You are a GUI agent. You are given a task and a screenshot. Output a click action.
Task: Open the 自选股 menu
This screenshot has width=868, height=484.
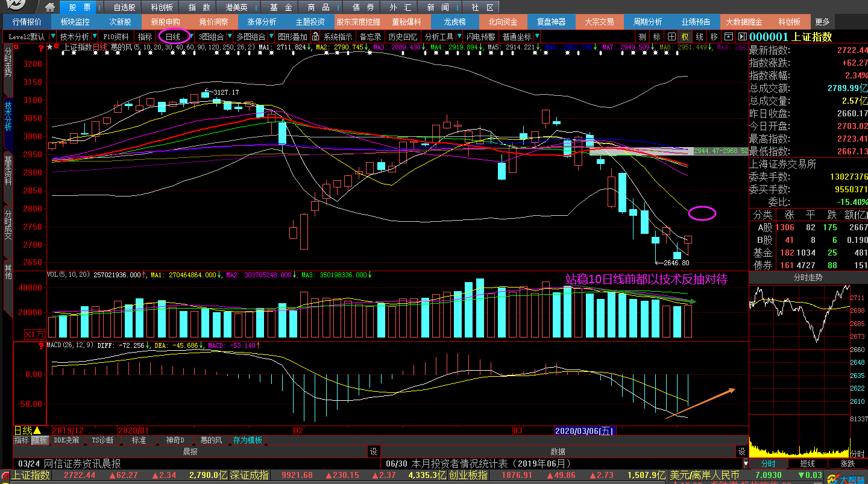click(124, 7)
